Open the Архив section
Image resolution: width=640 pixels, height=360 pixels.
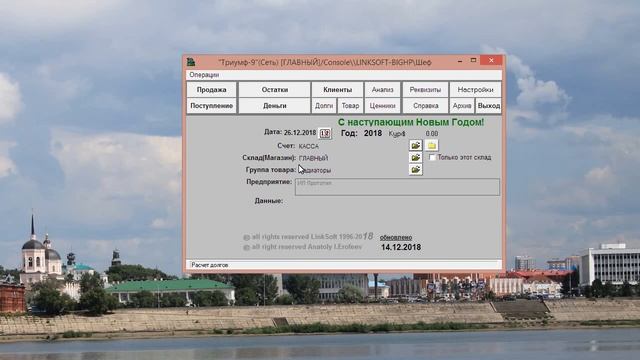pos(462,106)
